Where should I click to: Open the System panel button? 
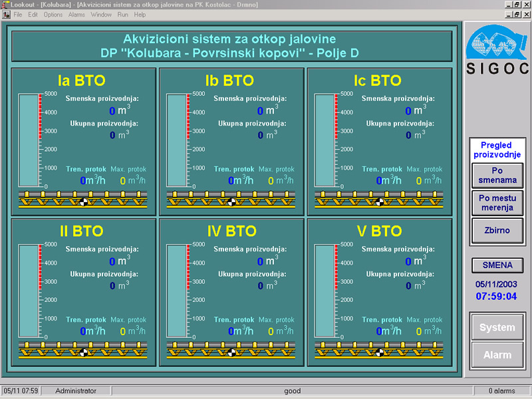click(x=497, y=327)
